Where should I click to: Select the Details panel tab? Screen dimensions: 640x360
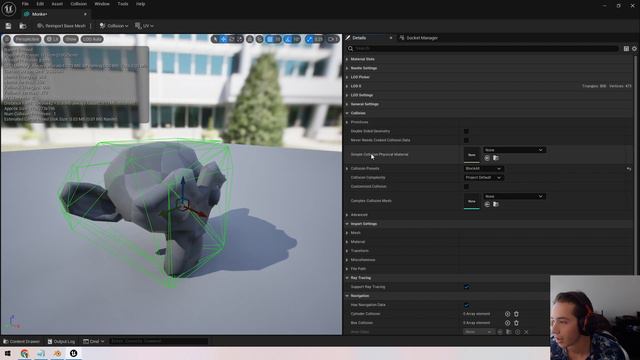pos(359,38)
